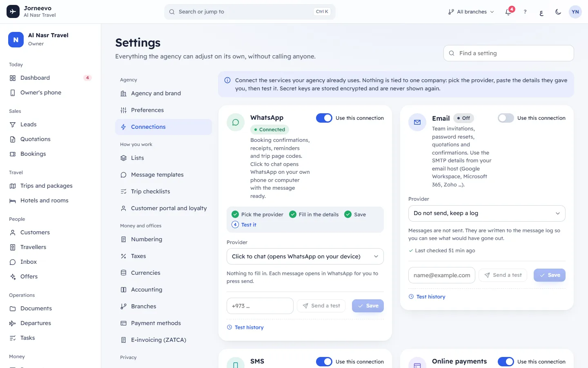Viewport: 588px width, 368px height.
Task: Click the Taxes percent icon
Action: tap(123, 256)
